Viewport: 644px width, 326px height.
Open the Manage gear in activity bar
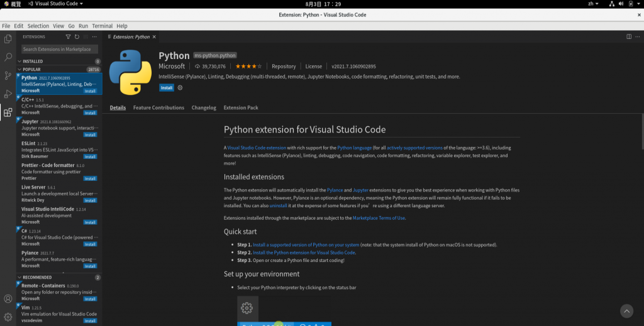coord(8,317)
